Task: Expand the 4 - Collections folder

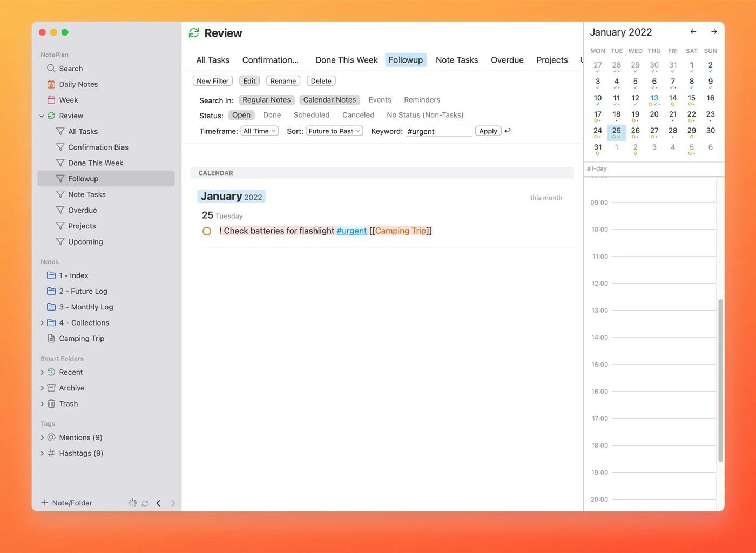Action: [42, 323]
